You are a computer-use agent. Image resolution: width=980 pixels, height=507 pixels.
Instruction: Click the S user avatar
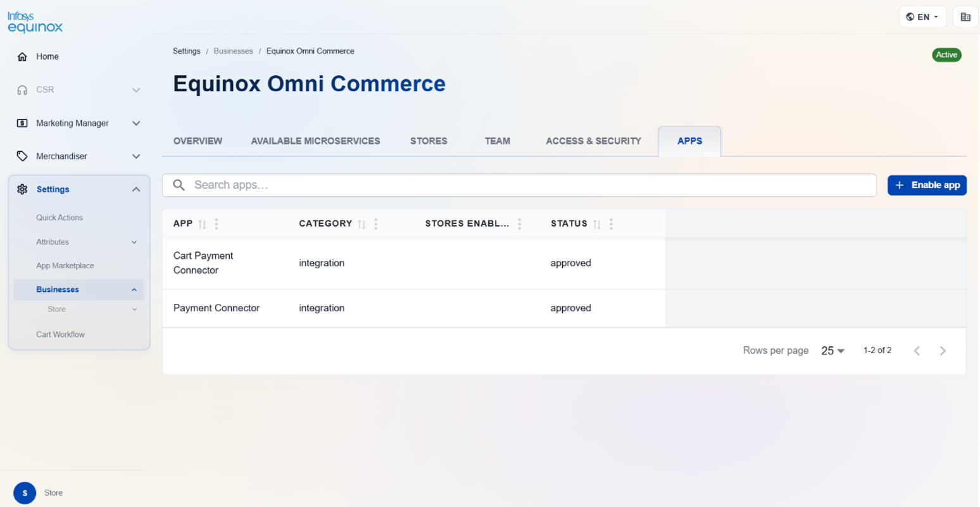pyautogui.click(x=25, y=493)
